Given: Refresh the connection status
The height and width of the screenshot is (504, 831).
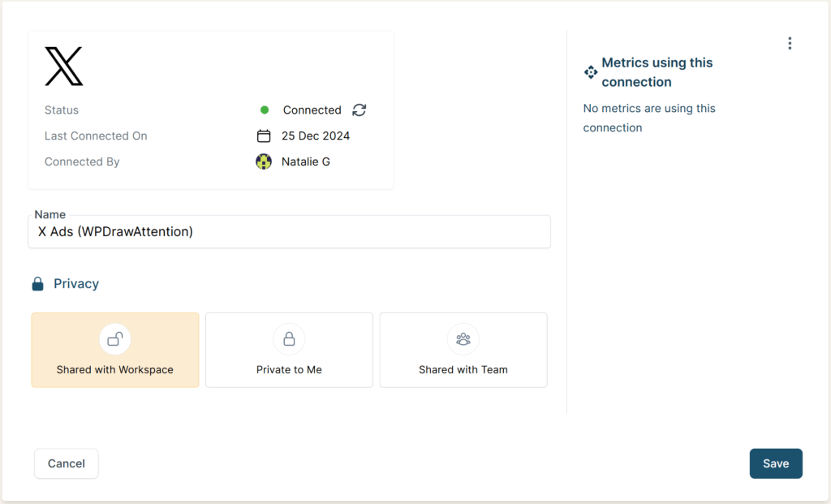Looking at the screenshot, I should coord(360,110).
